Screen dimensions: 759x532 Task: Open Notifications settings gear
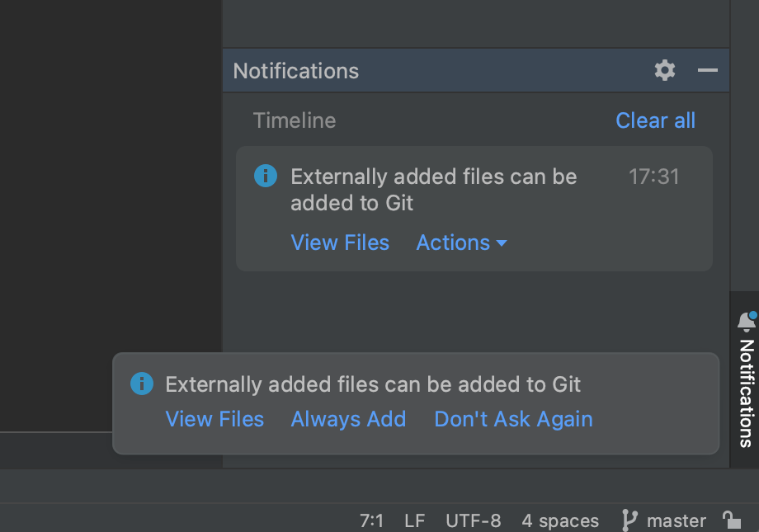(665, 71)
